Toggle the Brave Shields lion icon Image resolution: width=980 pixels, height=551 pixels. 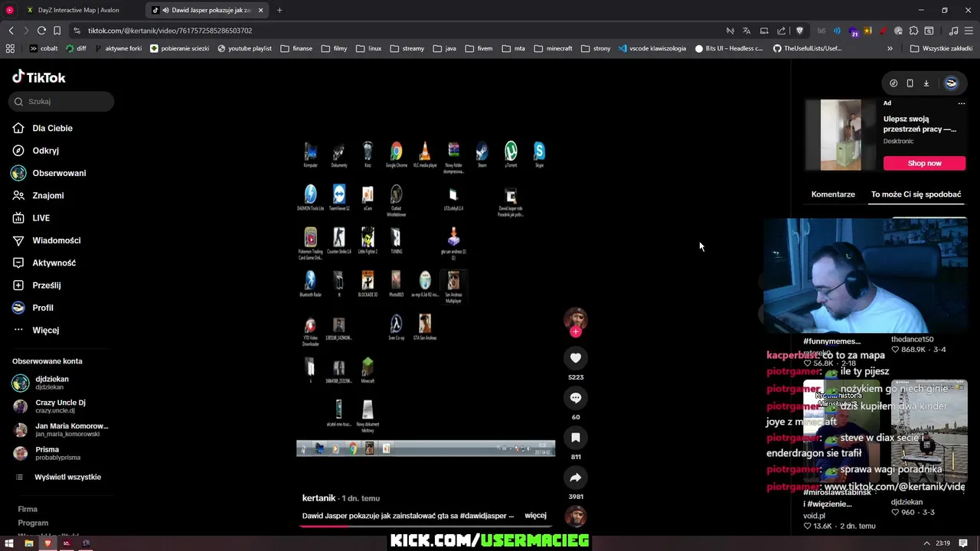point(799,31)
